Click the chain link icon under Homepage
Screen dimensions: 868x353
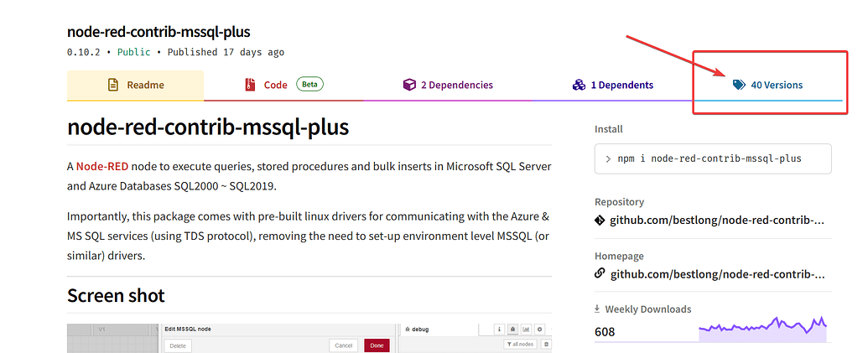pos(600,273)
